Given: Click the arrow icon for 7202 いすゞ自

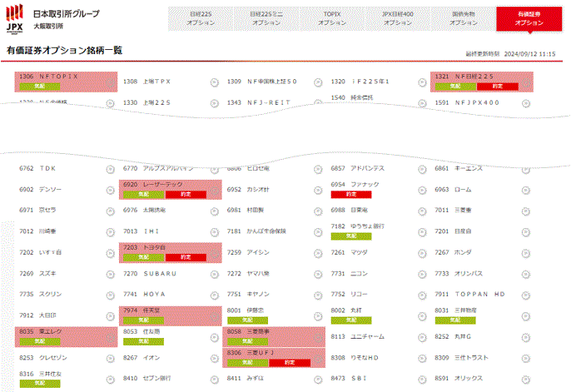Looking at the screenshot, I should point(111,253).
